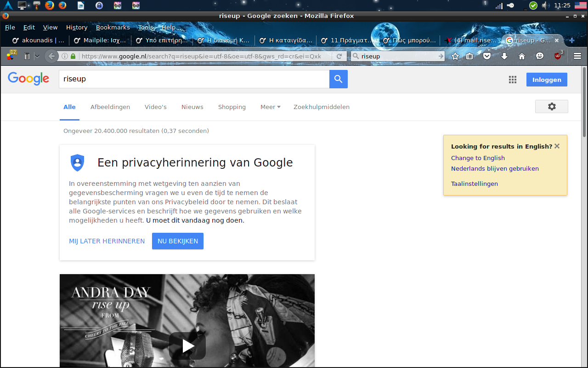Open the History menu
Image resolution: width=588 pixels, height=368 pixels.
click(77, 27)
